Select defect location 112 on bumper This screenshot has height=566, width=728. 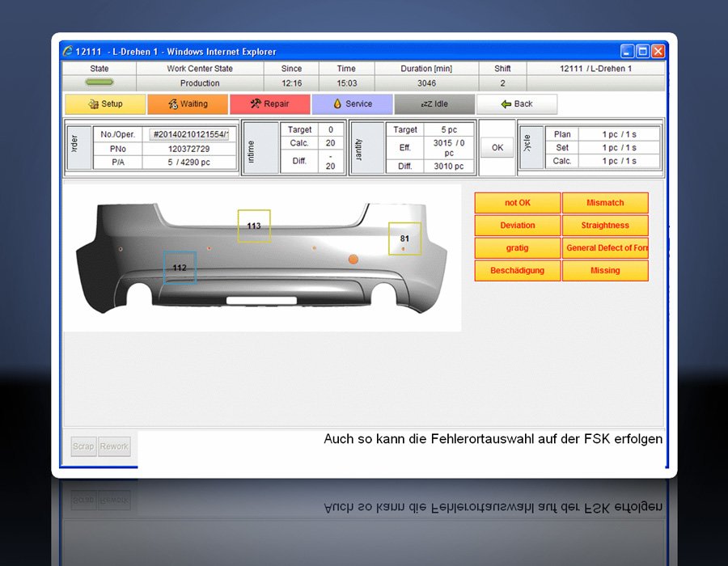pos(180,268)
